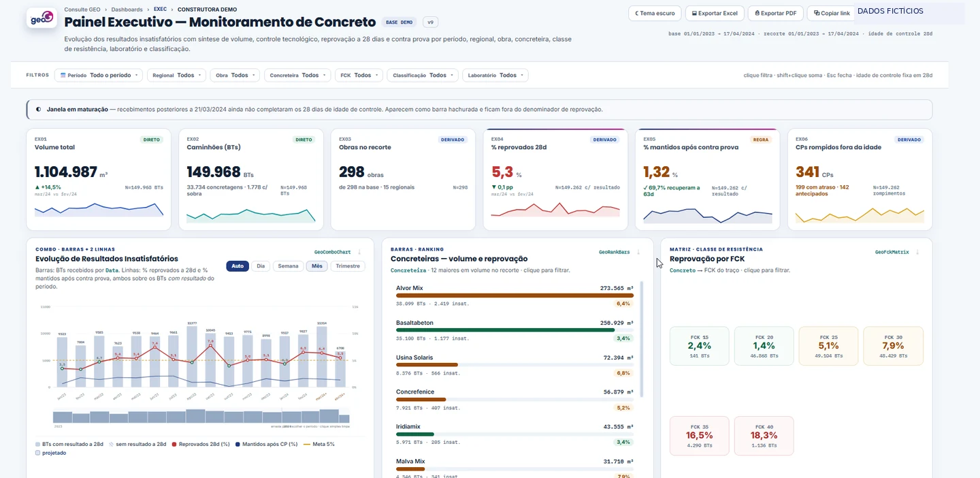Open CPs rompidos fora da idade card
Screen dimensions: 980x478
point(860,179)
